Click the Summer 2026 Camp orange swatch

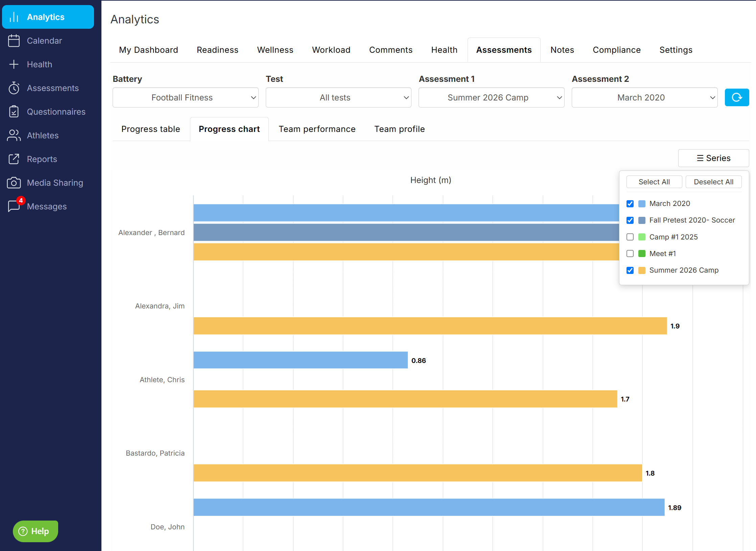click(642, 270)
